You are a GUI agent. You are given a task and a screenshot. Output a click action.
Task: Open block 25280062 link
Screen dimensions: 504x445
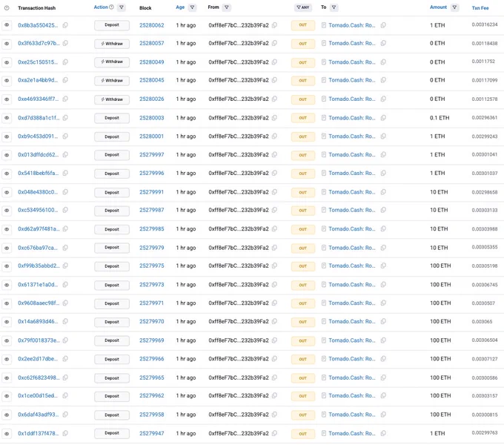[x=152, y=25]
